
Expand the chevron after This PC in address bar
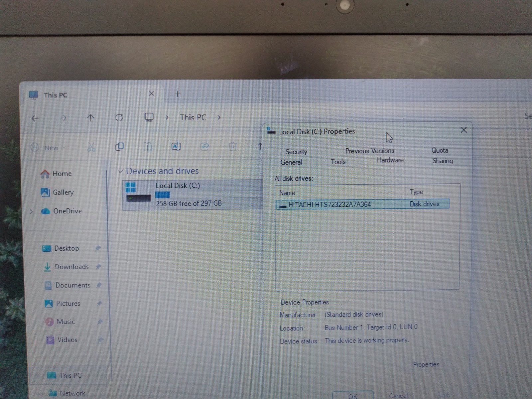tap(219, 117)
